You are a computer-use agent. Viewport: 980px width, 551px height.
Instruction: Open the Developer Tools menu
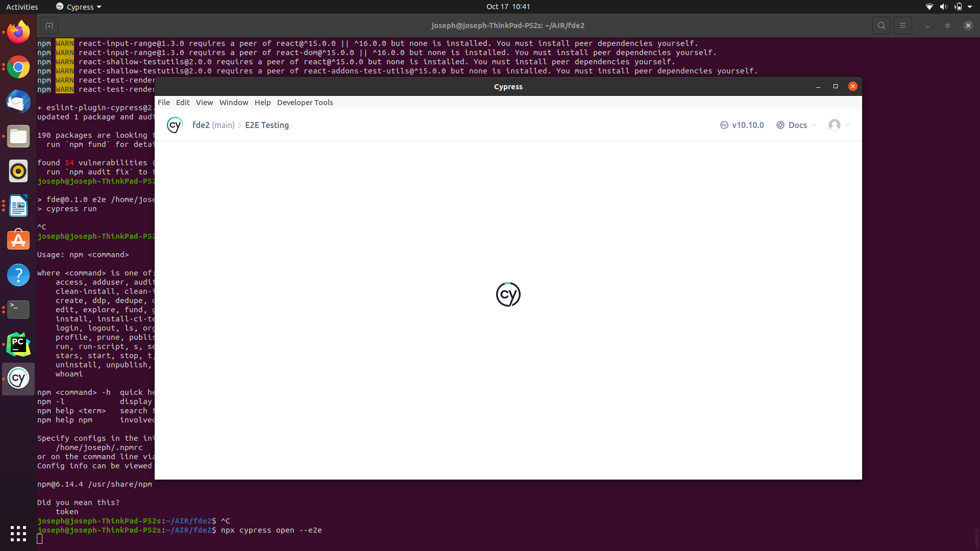click(305, 103)
